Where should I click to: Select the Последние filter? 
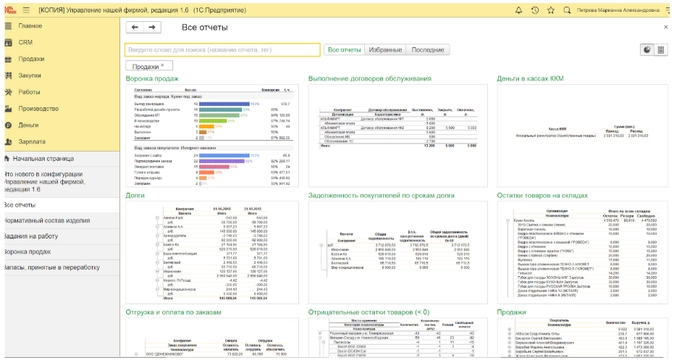[428, 50]
